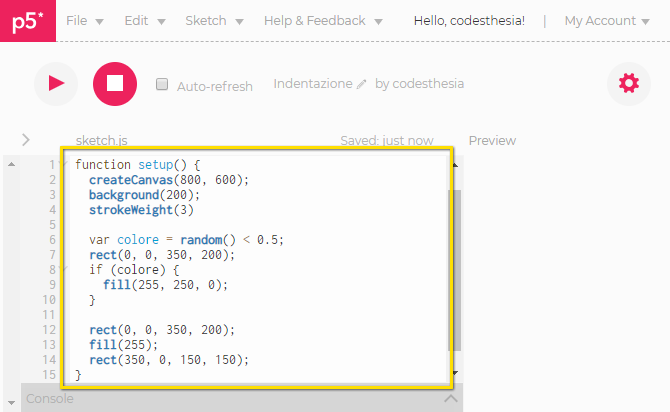
Task: Expand the My Account dropdown
Action: pyautogui.click(x=606, y=21)
